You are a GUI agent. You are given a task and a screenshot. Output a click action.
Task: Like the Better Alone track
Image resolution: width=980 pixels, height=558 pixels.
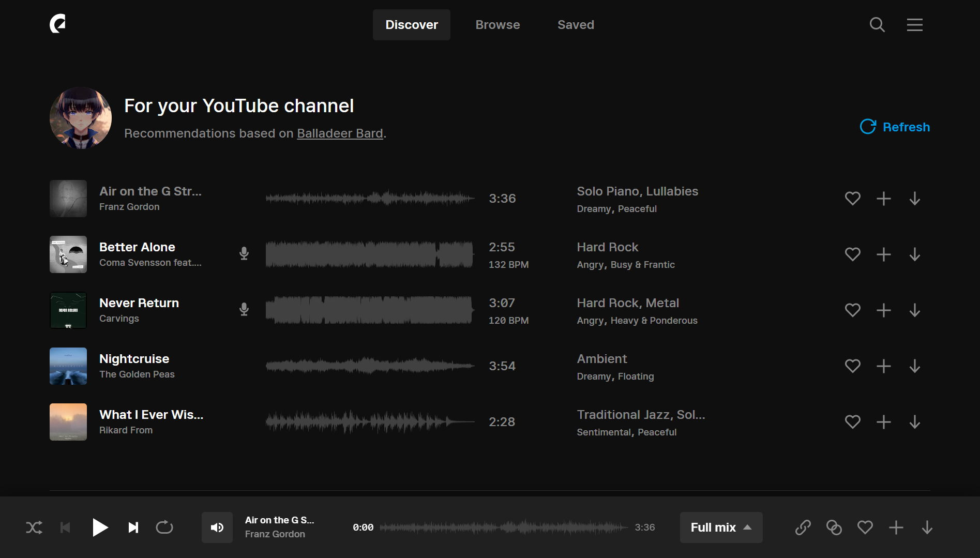853,254
